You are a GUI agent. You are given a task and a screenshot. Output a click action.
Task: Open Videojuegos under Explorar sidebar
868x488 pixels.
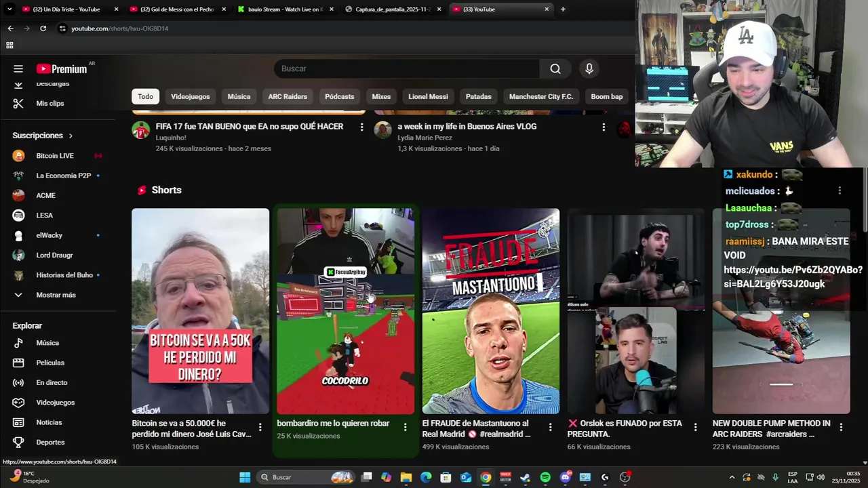point(55,403)
